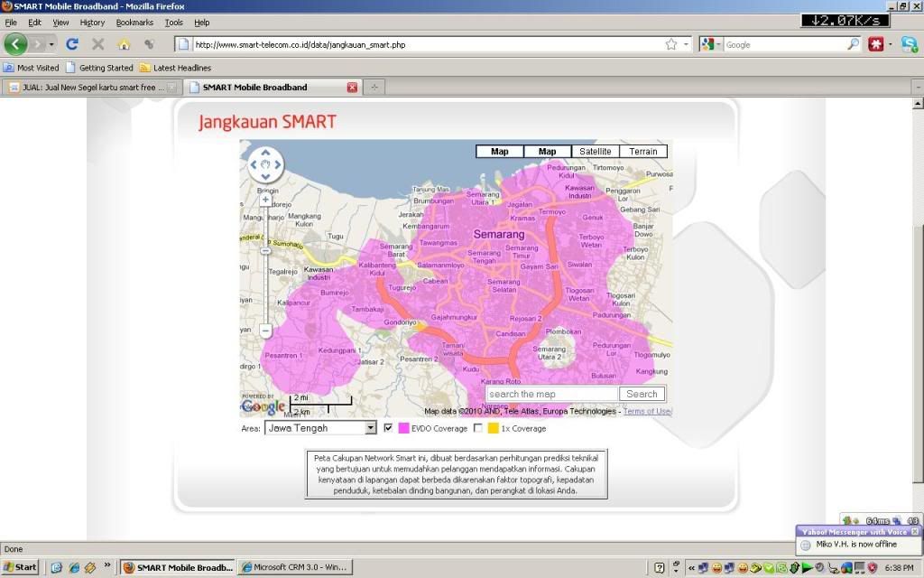The width and height of the screenshot is (924, 578).
Task: Click inside the Google search box
Action: coord(785,45)
